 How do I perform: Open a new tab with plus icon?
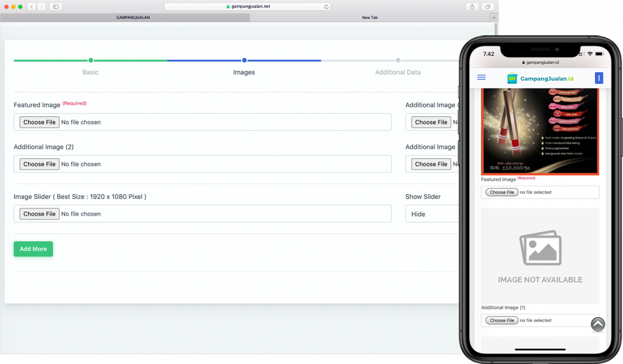pos(493,18)
